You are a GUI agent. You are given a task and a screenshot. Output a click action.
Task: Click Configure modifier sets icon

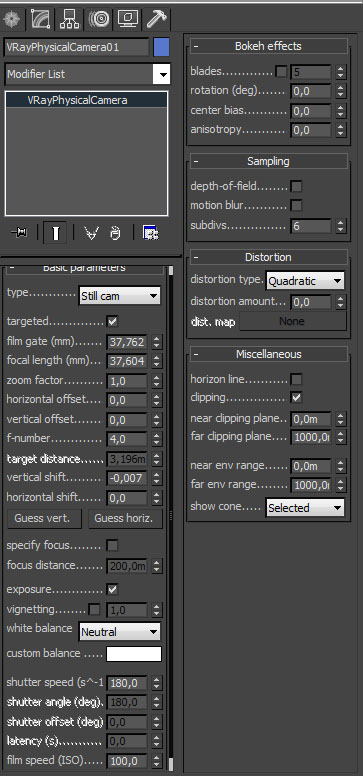coord(150,232)
